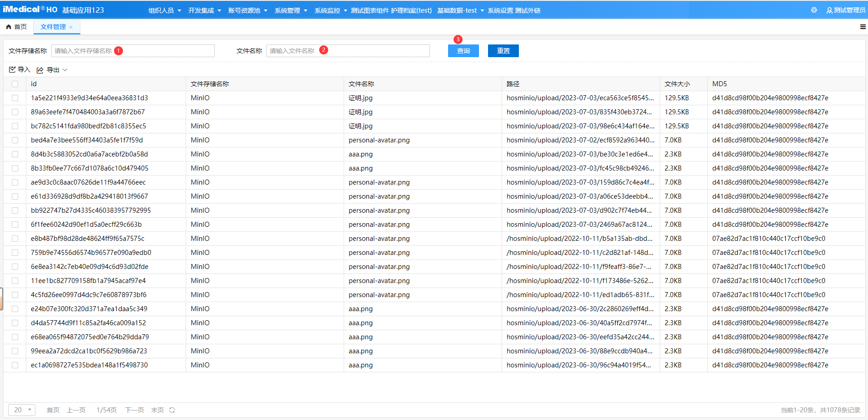Check the row for bed4a7e3bee556ff file

[x=15, y=140]
